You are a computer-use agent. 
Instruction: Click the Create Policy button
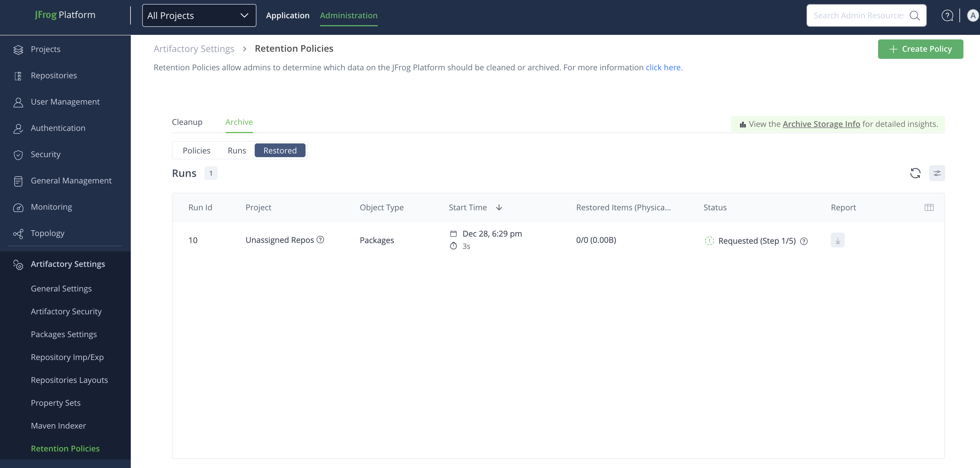pyautogui.click(x=920, y=49)
